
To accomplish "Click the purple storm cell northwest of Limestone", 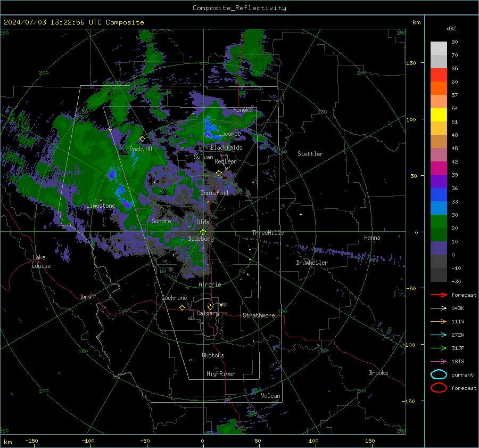I will point(112,174).
